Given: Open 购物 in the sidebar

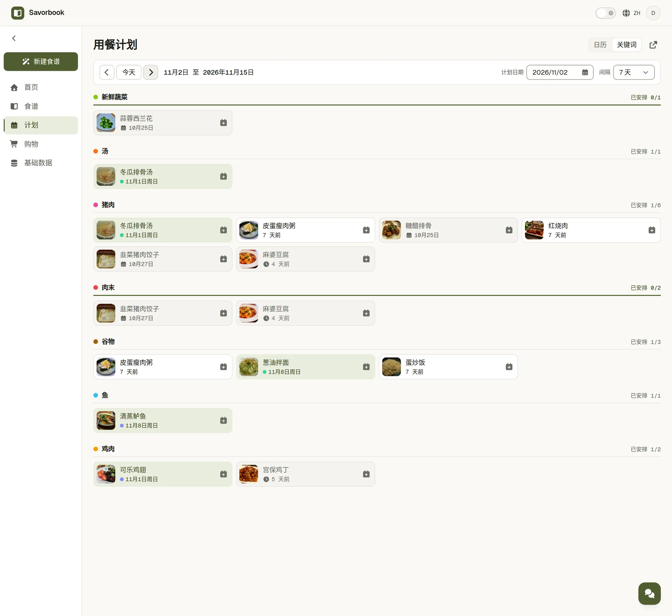Looking at the screenshot, I should pos(41,144).
